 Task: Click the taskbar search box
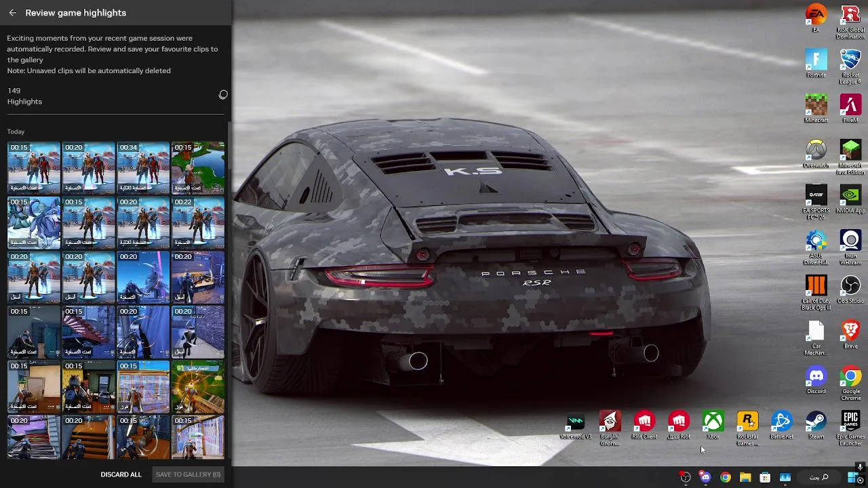point(818,477)
